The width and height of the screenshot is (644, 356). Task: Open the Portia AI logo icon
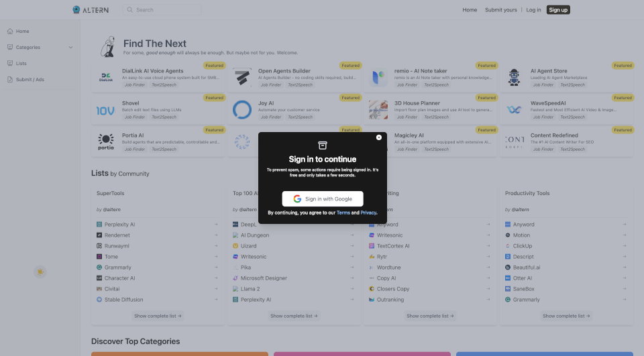106,141
